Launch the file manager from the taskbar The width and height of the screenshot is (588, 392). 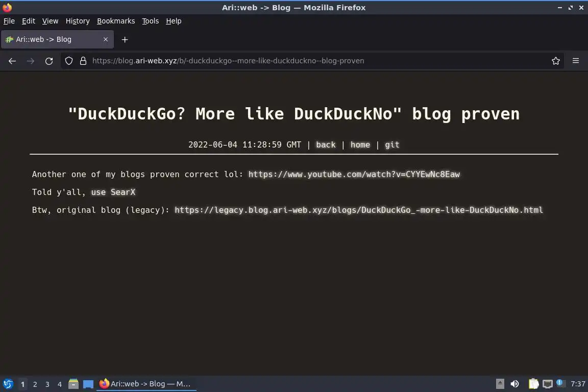[73, 384]
